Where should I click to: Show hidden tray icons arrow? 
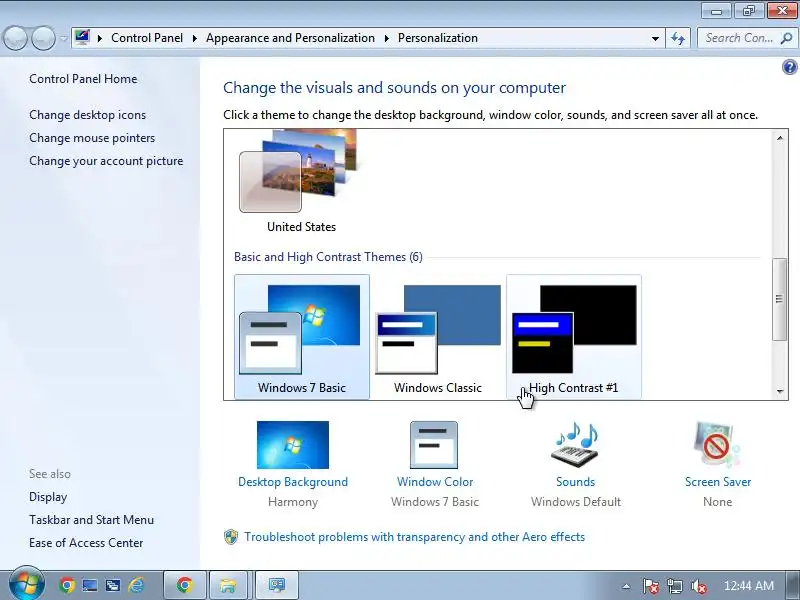(627, 586)
